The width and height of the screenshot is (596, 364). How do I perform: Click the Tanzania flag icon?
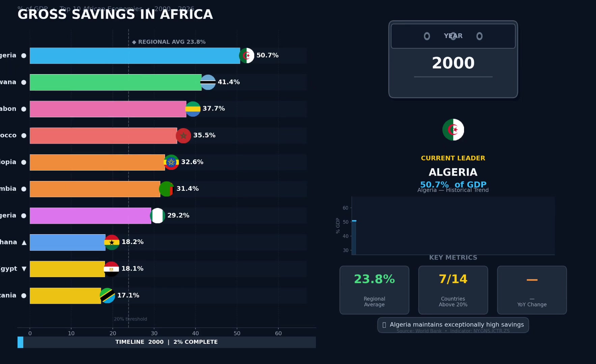[x=107, y=296]
